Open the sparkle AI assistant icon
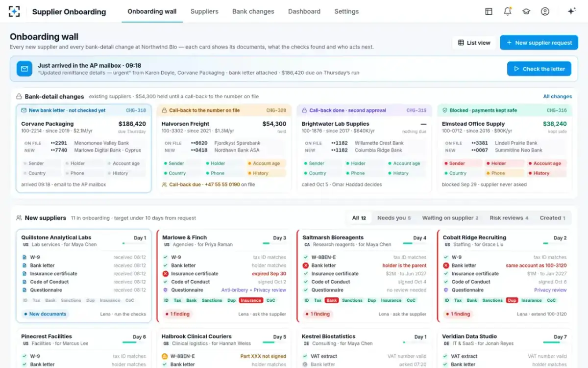This screenshot has width=588, height=368. click(571, 11)
